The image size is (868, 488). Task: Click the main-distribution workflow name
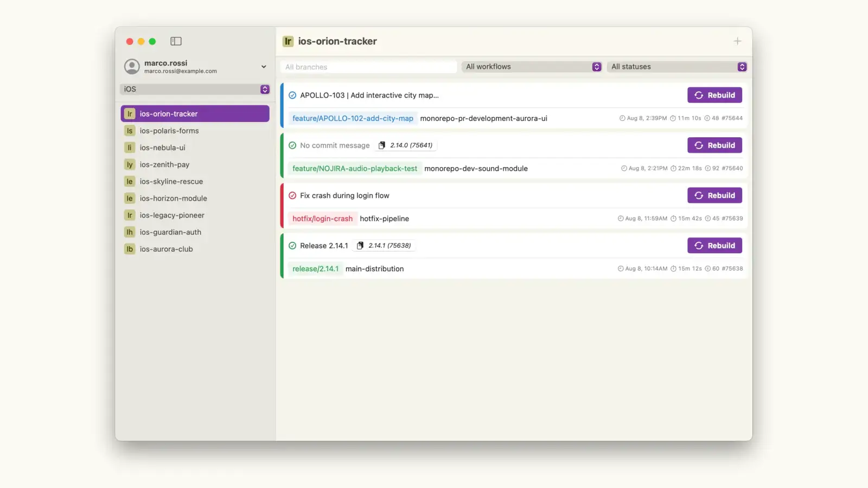(374, 269)
